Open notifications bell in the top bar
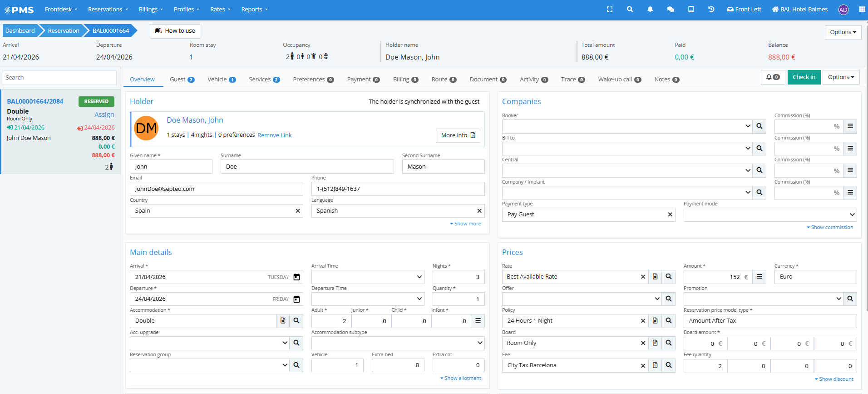 coord(650,9)
